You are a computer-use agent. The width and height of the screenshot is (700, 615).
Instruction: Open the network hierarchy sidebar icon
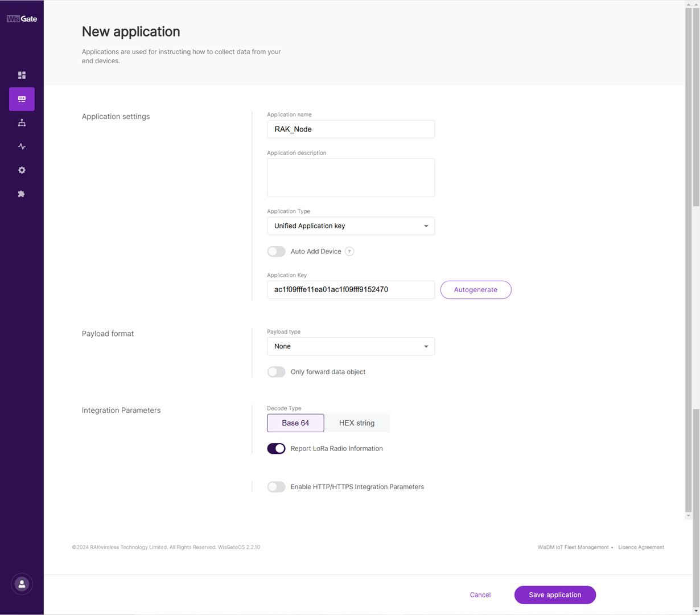click(22, 123)
